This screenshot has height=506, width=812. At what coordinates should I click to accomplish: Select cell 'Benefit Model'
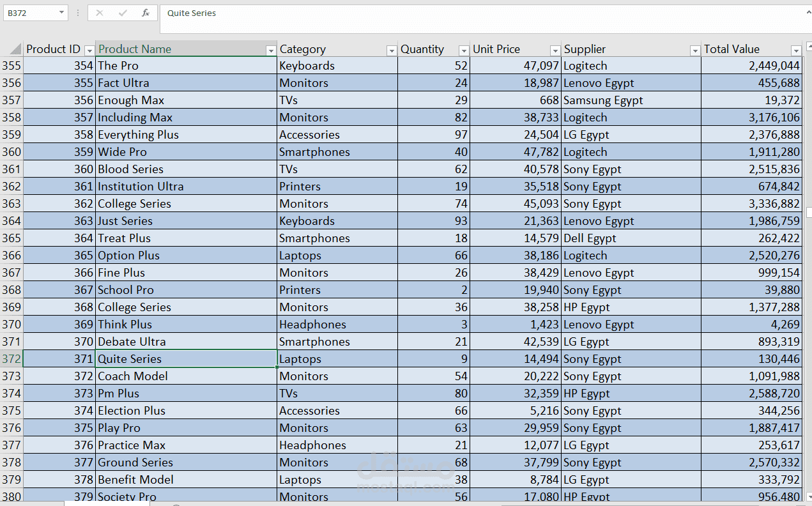(x=186, y=480)
